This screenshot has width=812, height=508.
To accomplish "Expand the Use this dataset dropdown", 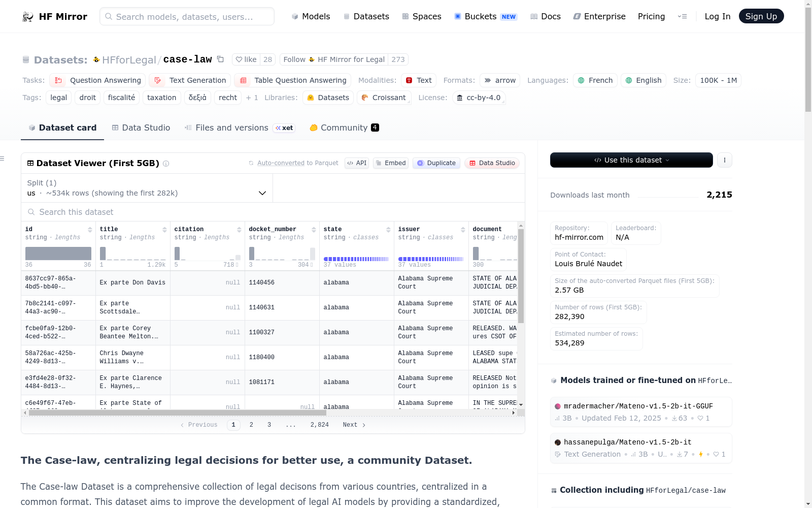I will (x=631, y=160).
